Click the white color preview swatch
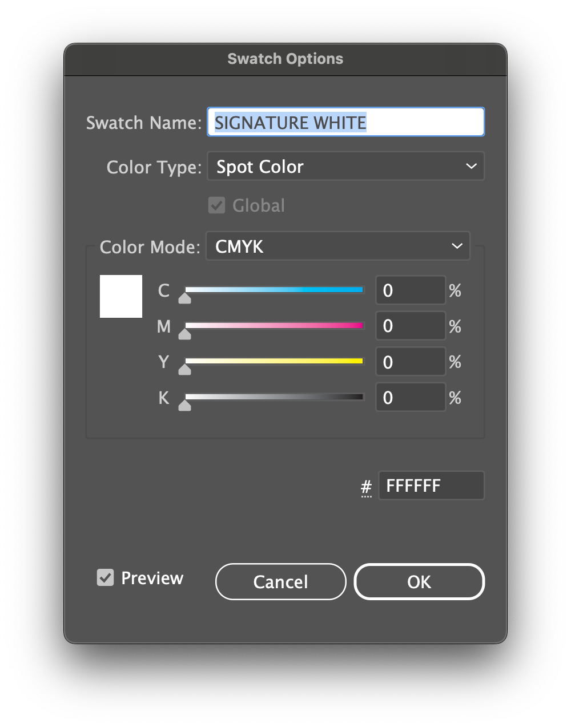 click(x=121, y=296)
